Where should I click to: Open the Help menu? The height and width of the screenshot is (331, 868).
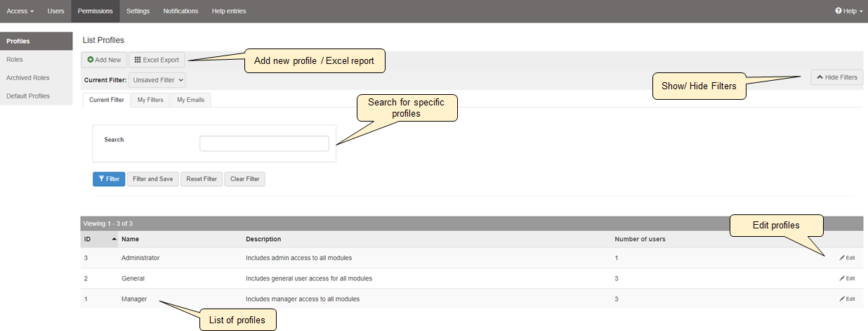click(x=848, y=11)
